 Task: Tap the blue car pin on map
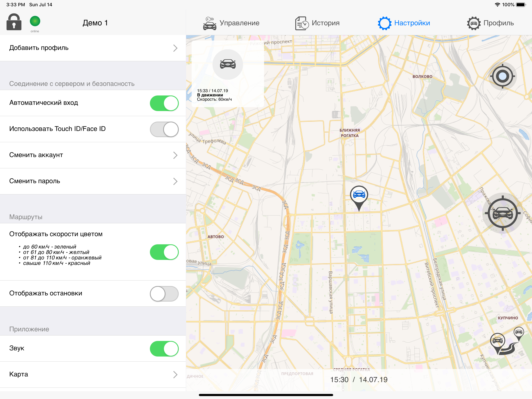click(359, 199)
